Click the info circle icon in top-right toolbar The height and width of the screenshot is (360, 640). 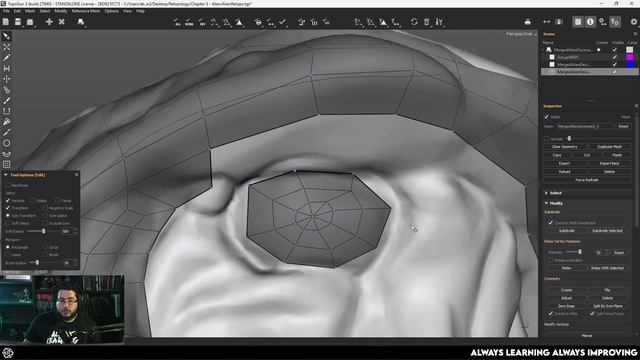(590, 22)
